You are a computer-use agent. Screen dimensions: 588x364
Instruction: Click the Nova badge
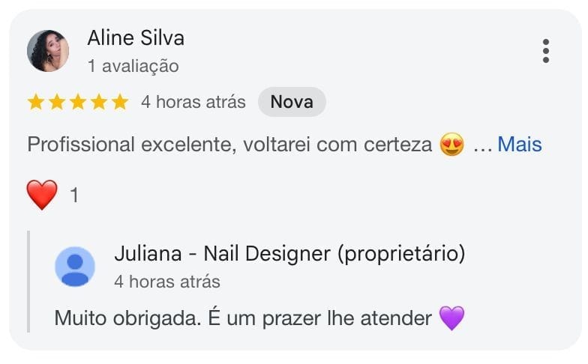[x=292, y=102]
